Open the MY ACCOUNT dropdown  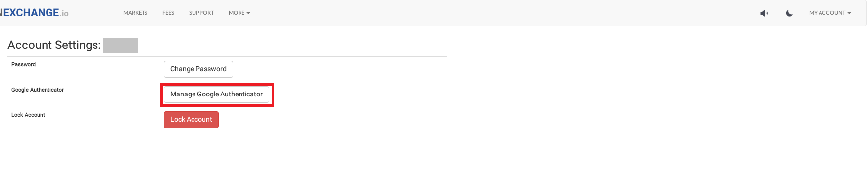click(830, 13)
